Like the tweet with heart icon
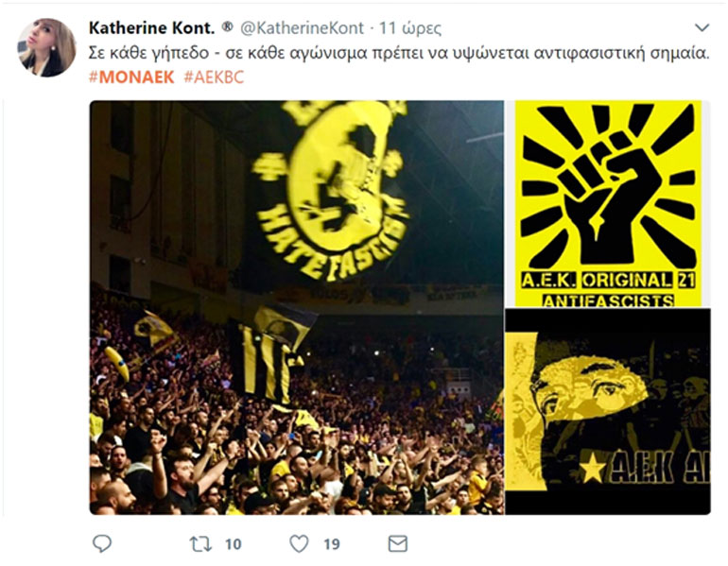The image size is (728, 566). [299, 543]
